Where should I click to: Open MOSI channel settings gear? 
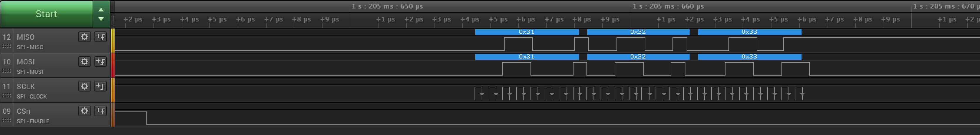[85, 61]
